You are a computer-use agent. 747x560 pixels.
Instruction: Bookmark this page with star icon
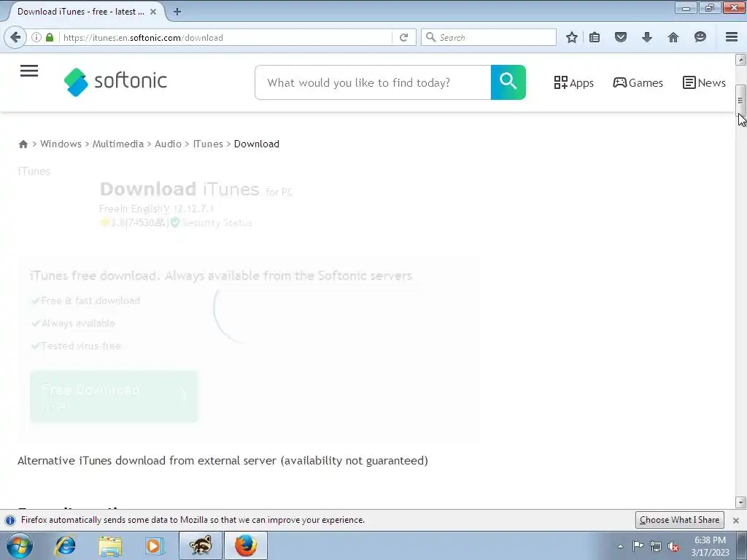pyautogui.click(x=572, y=37)
